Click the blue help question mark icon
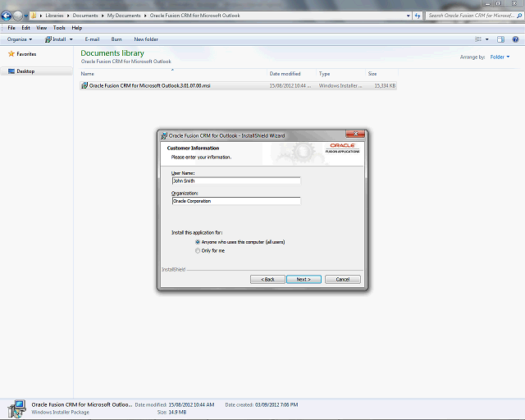525x420 pixels. [x=516, y=39]
